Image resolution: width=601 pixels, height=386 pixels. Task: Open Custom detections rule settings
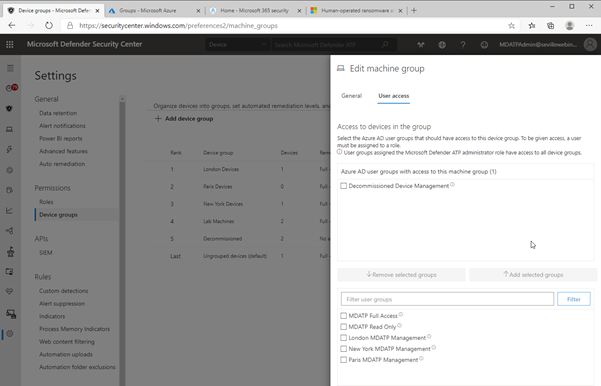click(x=64, y=291)
